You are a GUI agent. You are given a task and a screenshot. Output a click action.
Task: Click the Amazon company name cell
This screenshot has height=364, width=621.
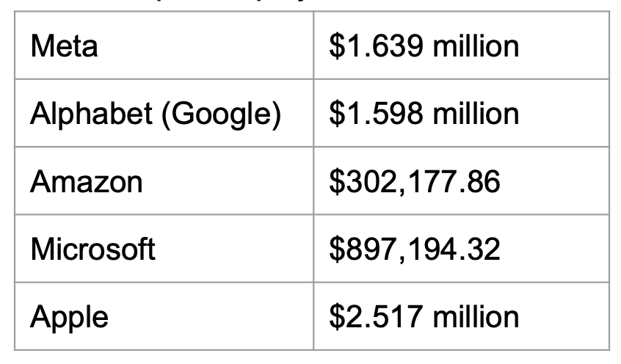click(x=86, y=182)
